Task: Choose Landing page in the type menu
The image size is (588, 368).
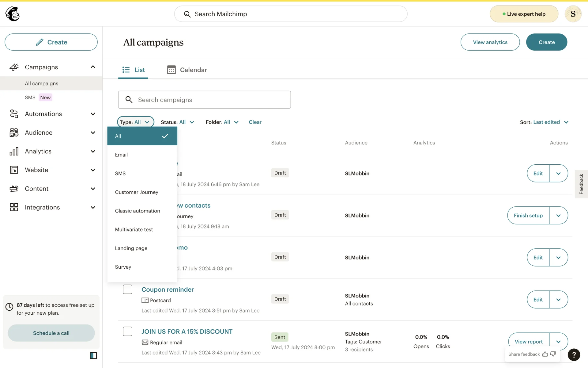Action: (x=131, y=248)
